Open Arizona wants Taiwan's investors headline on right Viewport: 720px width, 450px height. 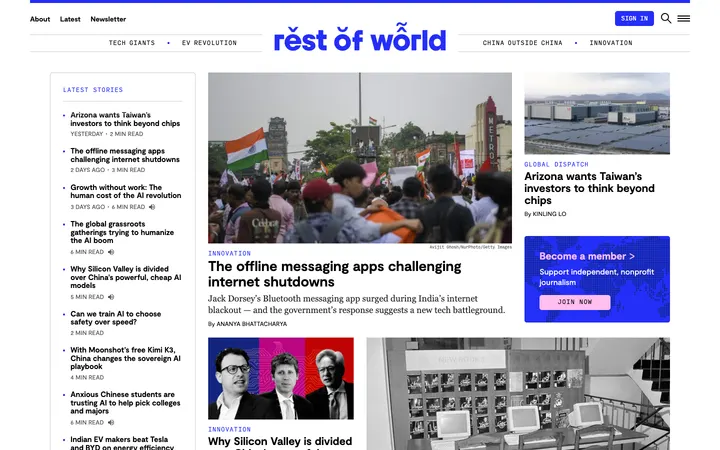[589, 188]
